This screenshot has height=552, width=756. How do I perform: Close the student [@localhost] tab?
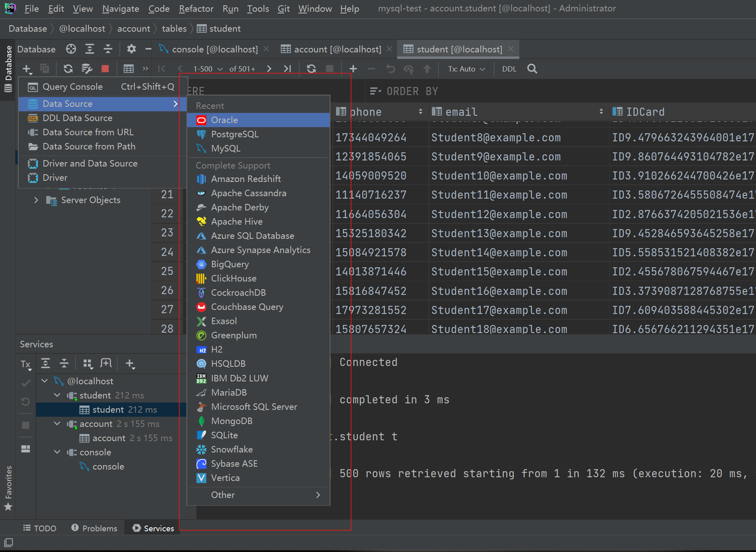point(511,49)
